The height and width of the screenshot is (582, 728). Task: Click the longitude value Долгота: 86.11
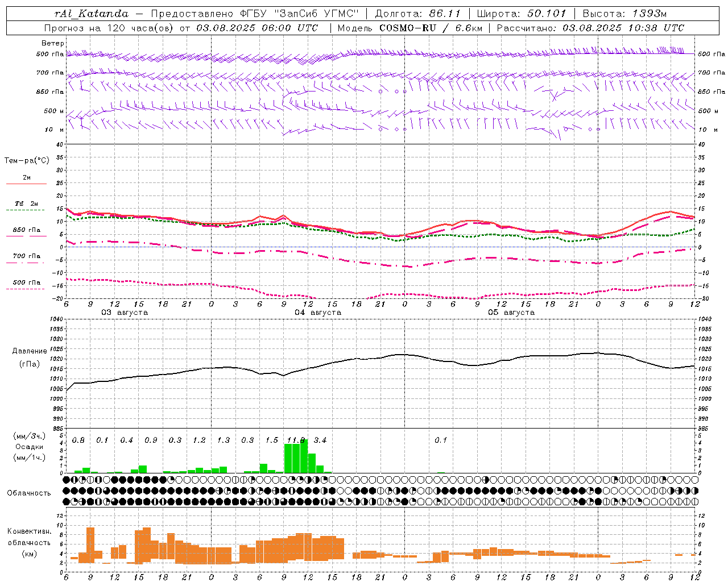418,14
